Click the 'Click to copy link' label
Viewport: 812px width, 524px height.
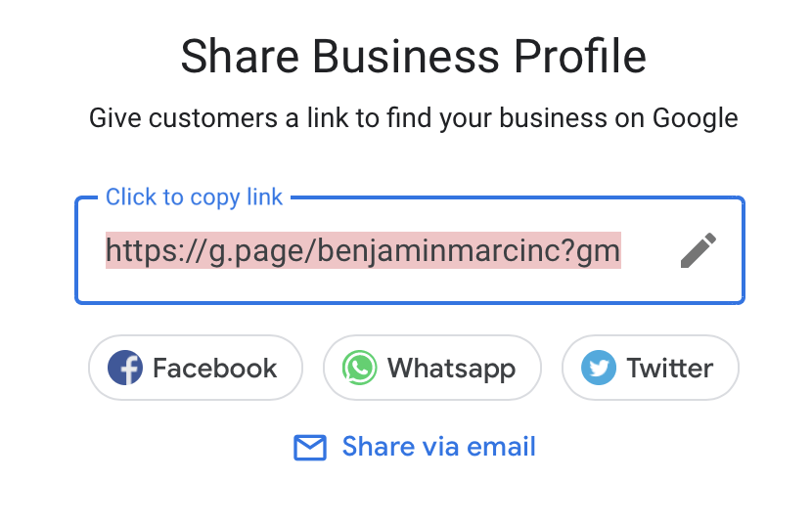point(195,197)
